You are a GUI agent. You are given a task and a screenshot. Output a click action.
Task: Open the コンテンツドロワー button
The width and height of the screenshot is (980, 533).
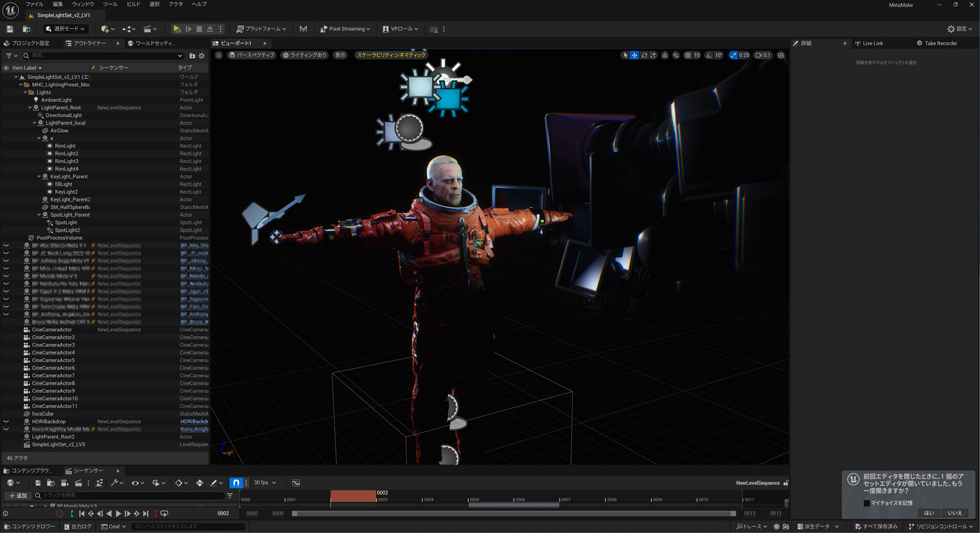(29, 526)
